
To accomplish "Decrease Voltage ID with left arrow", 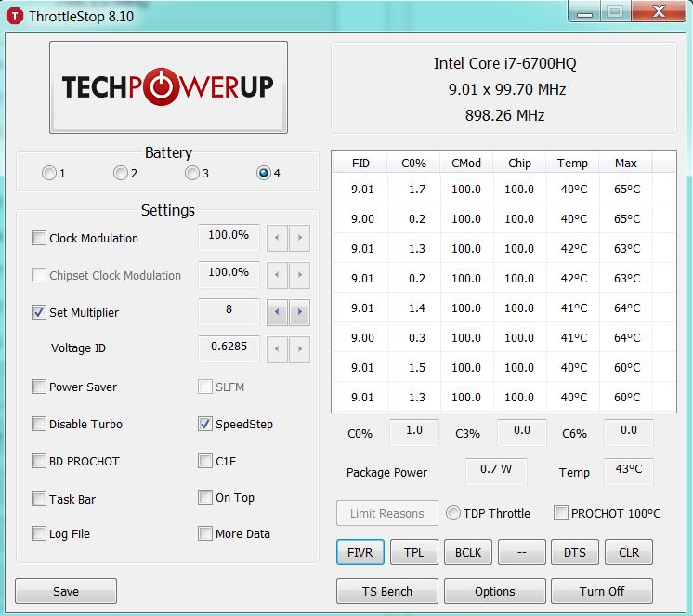I will [277, 349].
